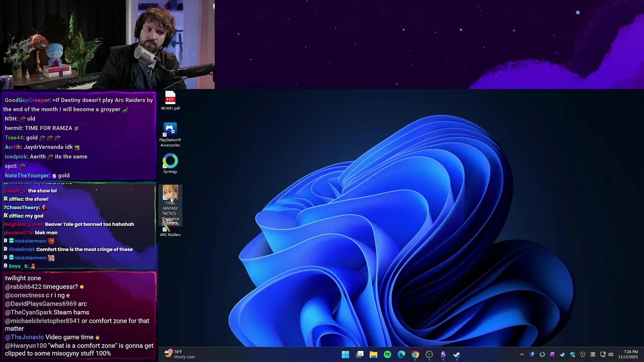644x362 pixels.
Task: Open PlayStation Accessories desktop shortcut
Action: pos(170,135)
